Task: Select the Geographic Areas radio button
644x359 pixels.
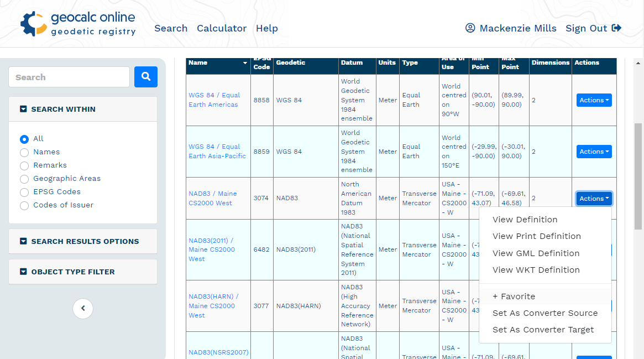Action: click(x=24, y=179)
